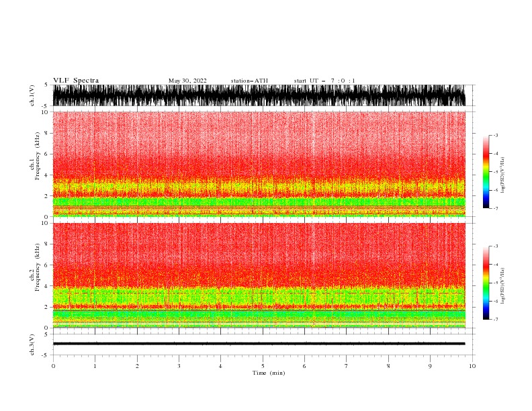Click the "6" tick on the time axis
This screenshot has width=532, height=411.
(x=304, y=366)
